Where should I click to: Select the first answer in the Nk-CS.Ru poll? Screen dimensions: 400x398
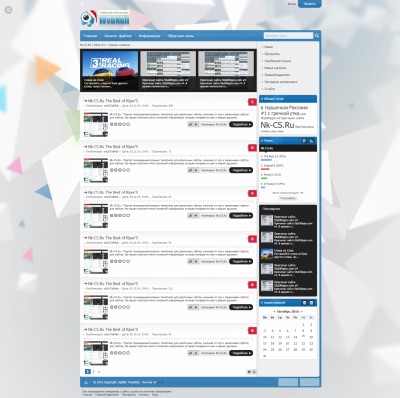pyautogui.click(x=273, y=156)
